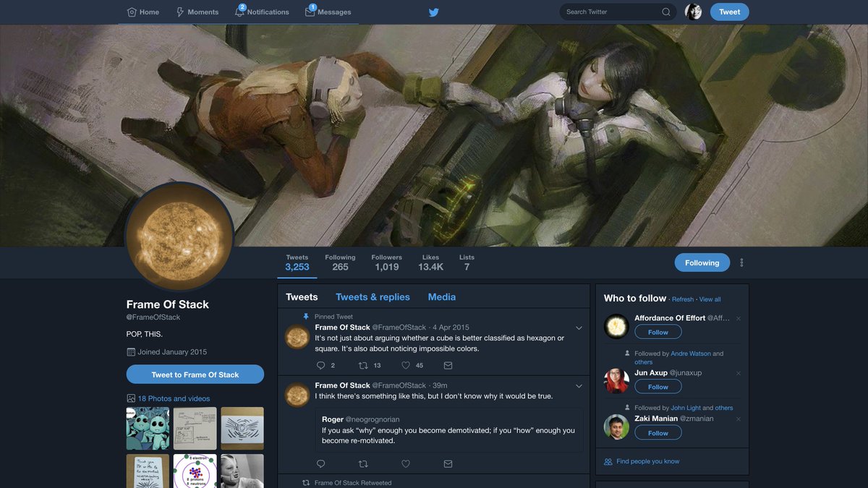Click Tweet to Frame Of Stack button

click(x=195, y=374)
